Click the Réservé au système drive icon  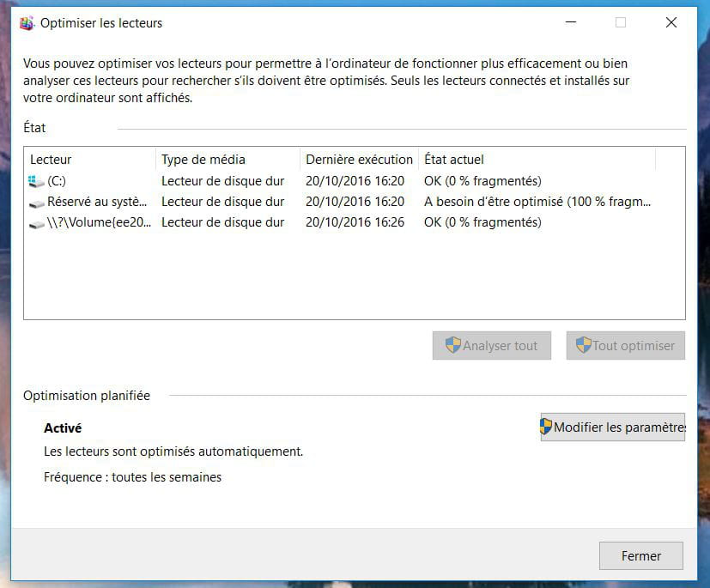point(36,204)
